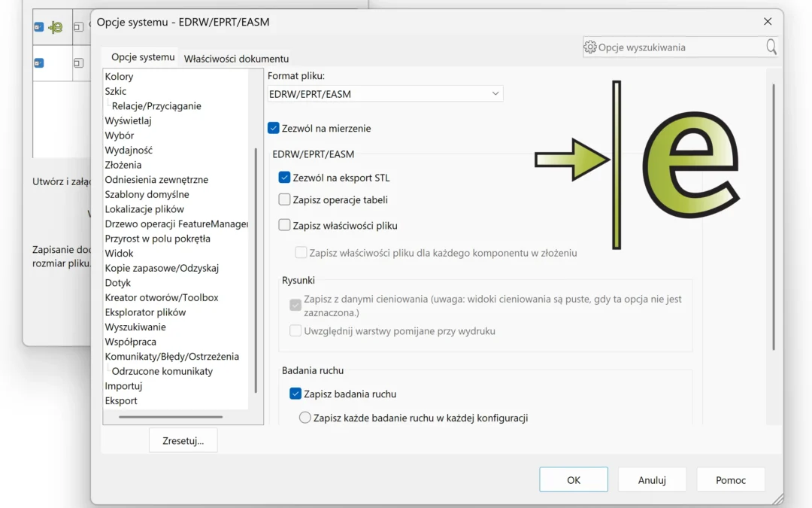Screen dimensions: 812x508
Task: Select Wyświetlaj in options list
Action: point(128,120)
